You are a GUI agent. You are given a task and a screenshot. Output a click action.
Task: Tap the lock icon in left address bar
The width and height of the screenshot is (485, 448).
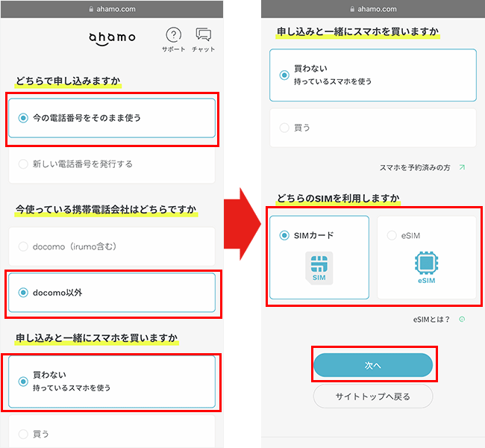[91, 9]
